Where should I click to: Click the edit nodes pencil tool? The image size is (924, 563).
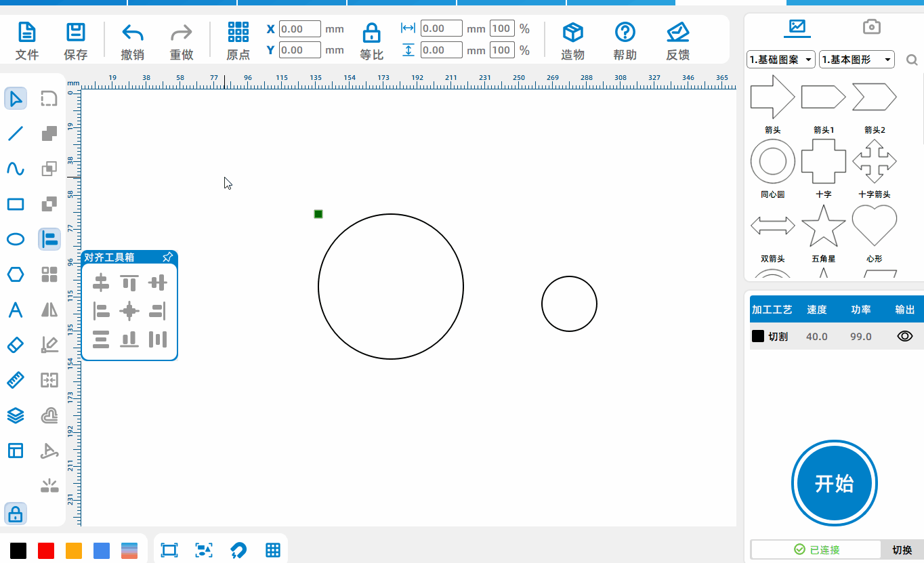(49, 345)
